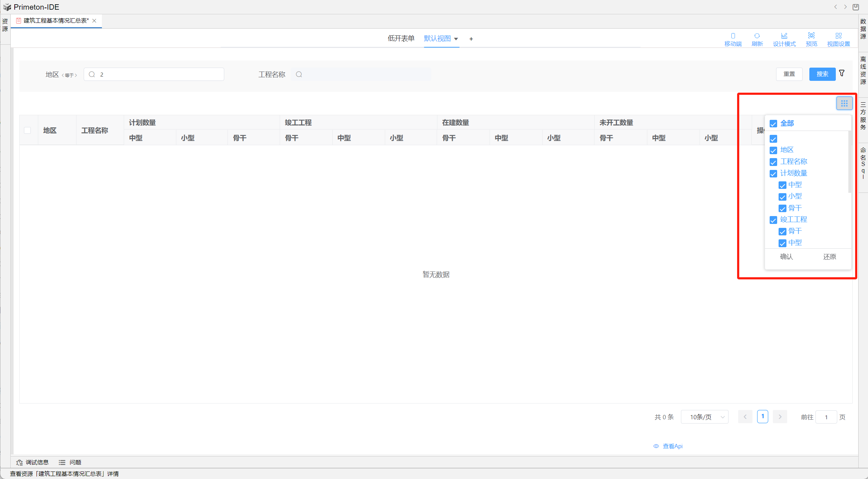Click the 搜索 button
Image resolution: width=868 pixels, height=479 pixels.
[822, 74]
